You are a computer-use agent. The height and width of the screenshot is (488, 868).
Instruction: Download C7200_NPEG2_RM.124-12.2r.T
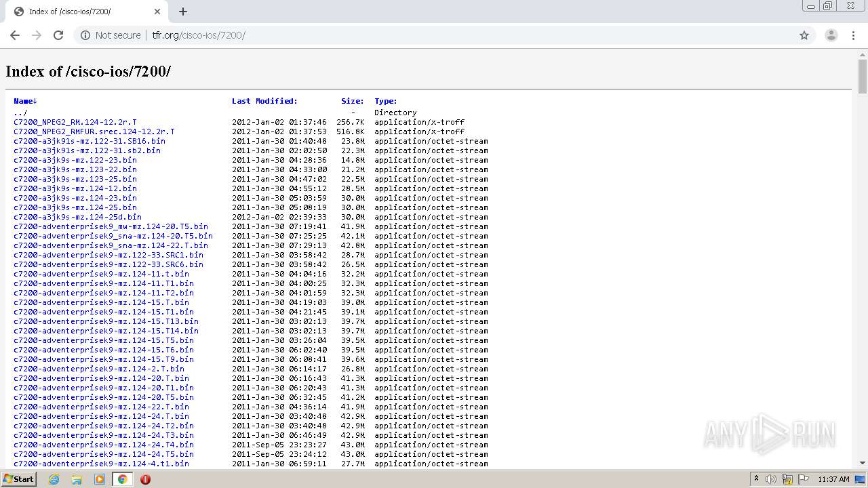(x=75, y=123)
